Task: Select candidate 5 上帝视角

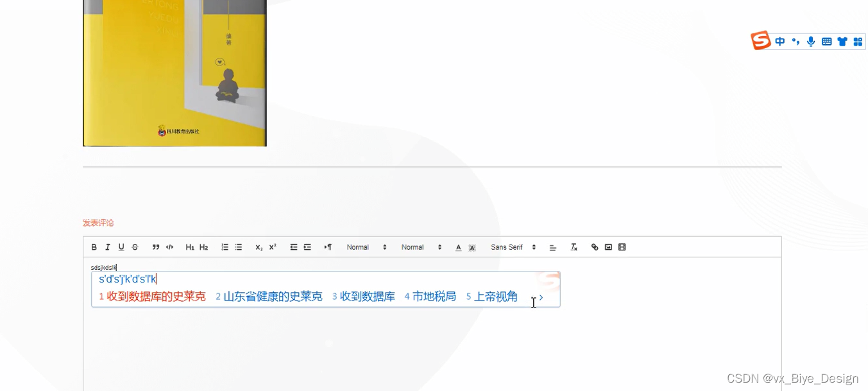Action: click(x=492, y=297)
